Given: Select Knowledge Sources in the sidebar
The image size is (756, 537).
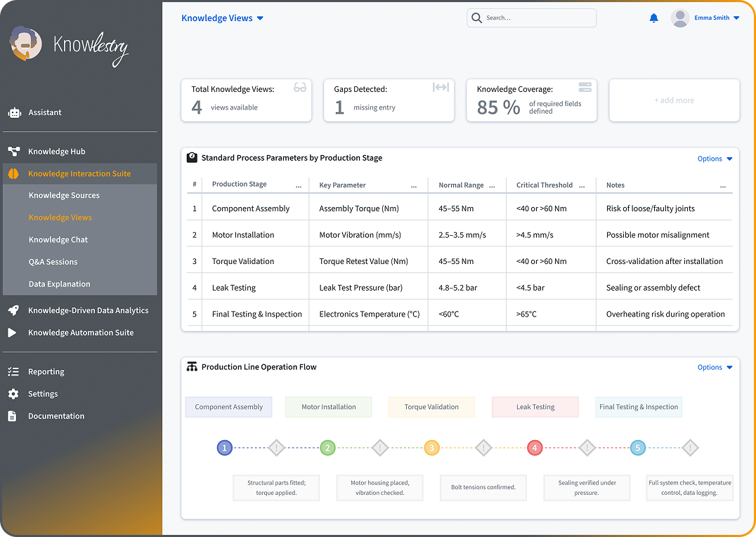Looking at the screenshot, I should coord(64,195).
